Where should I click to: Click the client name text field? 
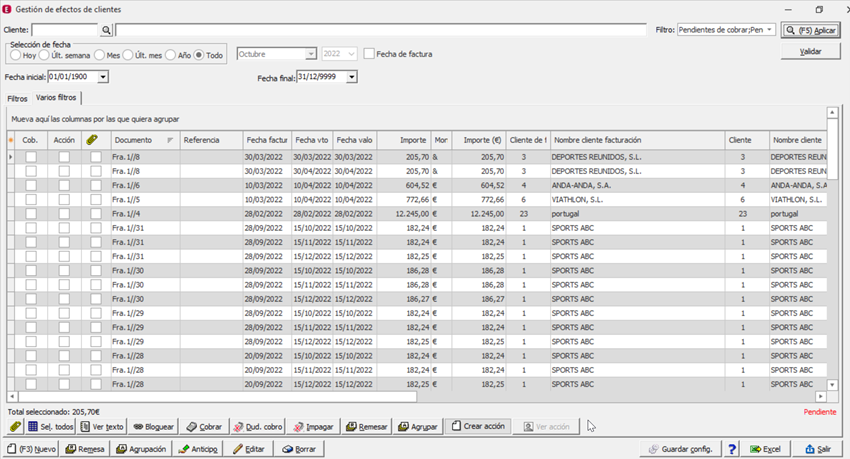[381, 30]
